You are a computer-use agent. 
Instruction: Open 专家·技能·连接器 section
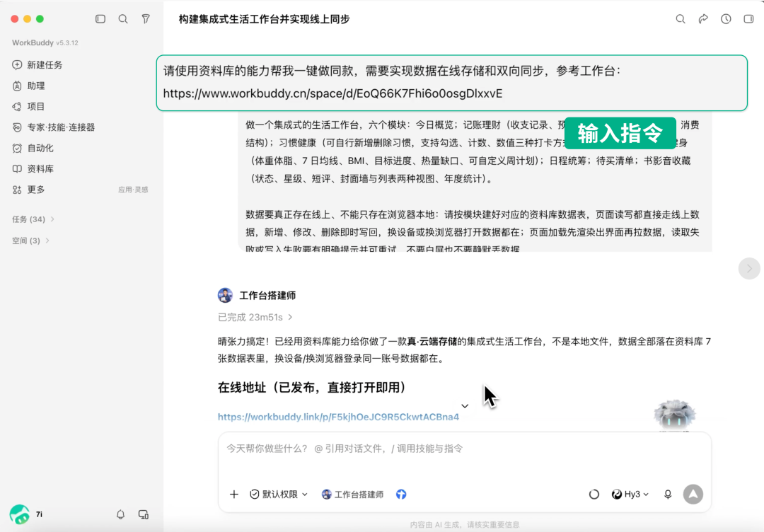pyautogui.click(x=54, y=127)
